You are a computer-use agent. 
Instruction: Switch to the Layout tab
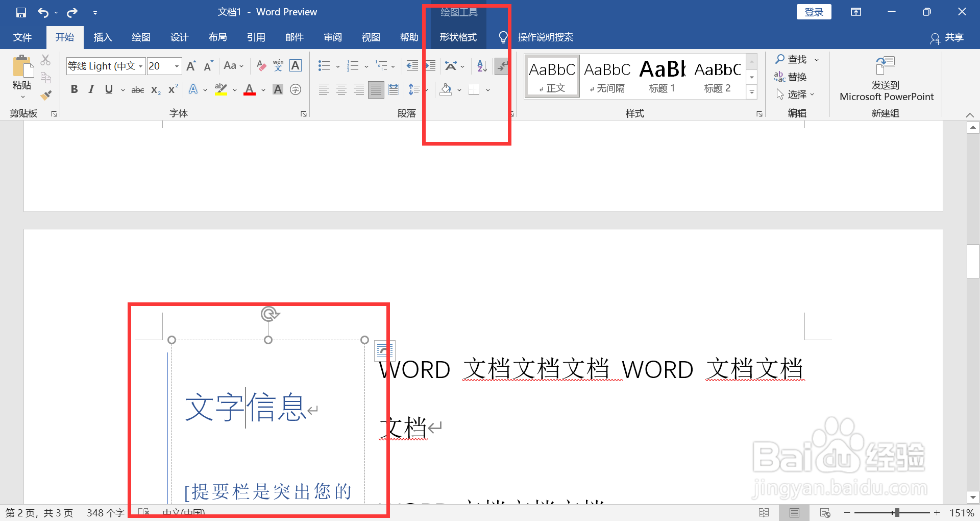click(x=217, y=37)
